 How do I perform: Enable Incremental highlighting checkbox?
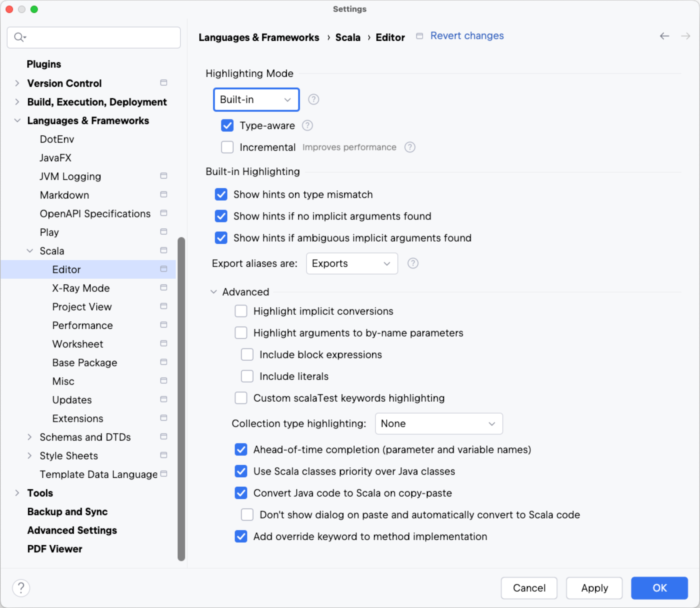click(227, 147)
